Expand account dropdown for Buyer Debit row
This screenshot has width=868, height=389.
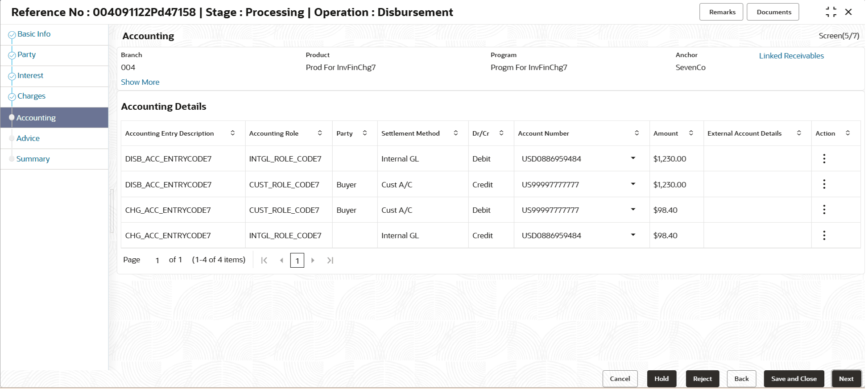(633, 210)
